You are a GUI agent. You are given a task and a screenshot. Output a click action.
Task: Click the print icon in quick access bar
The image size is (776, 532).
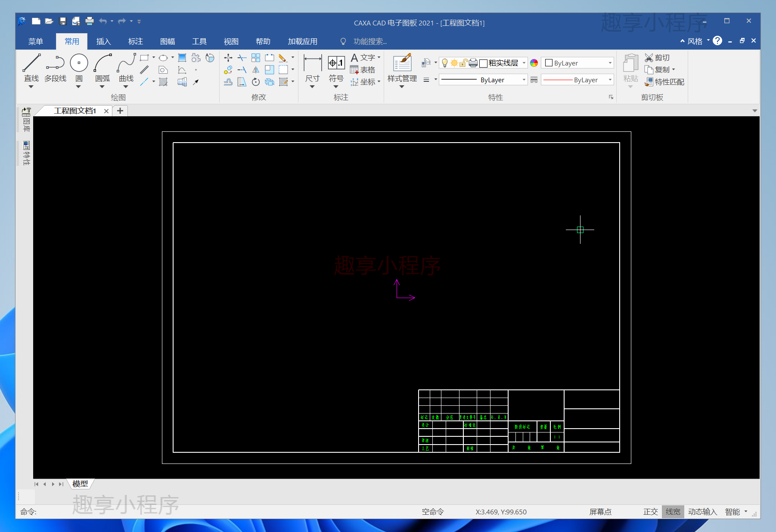(90, 21)
